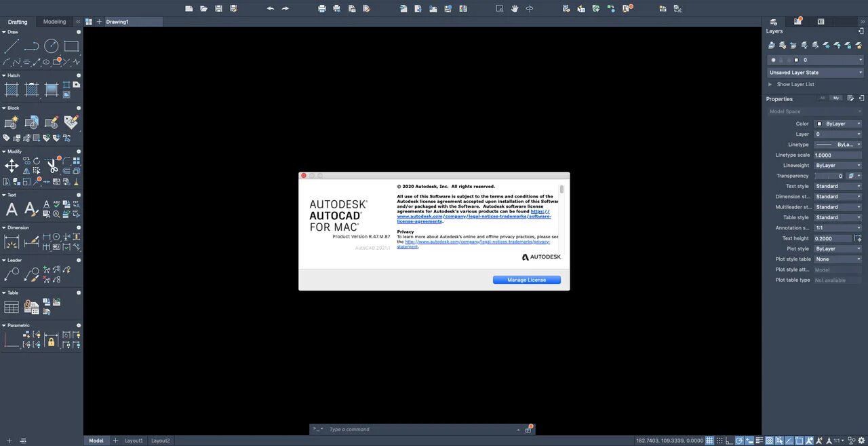Choose the Multiline Text tool

pyautogui.click(x=12, y=209)
